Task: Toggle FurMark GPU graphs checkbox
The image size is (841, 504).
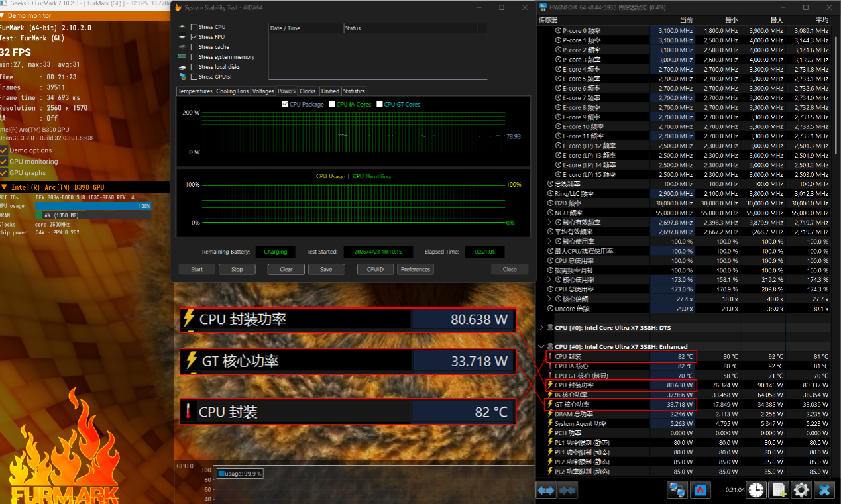Action: pyautogui.click(x=3, y=173)
